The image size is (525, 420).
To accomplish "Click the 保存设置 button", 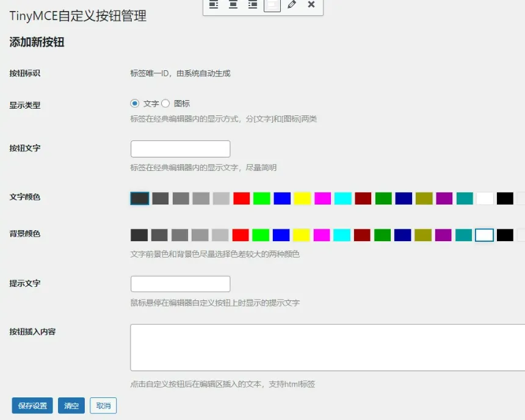I will [32, 405].
